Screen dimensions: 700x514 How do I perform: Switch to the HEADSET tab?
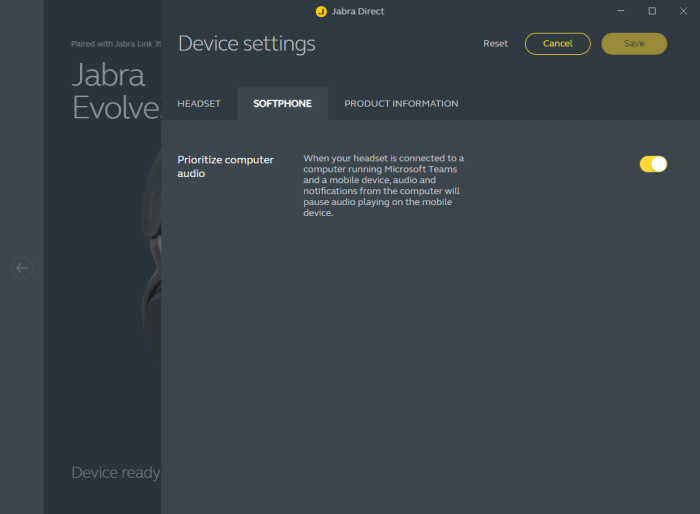(199, 104)
